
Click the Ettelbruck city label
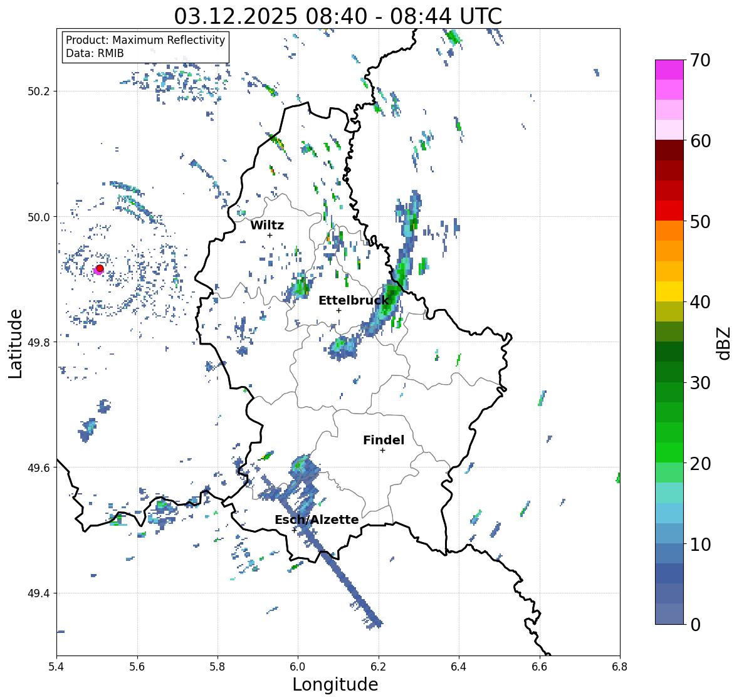[x=354, y=301]
